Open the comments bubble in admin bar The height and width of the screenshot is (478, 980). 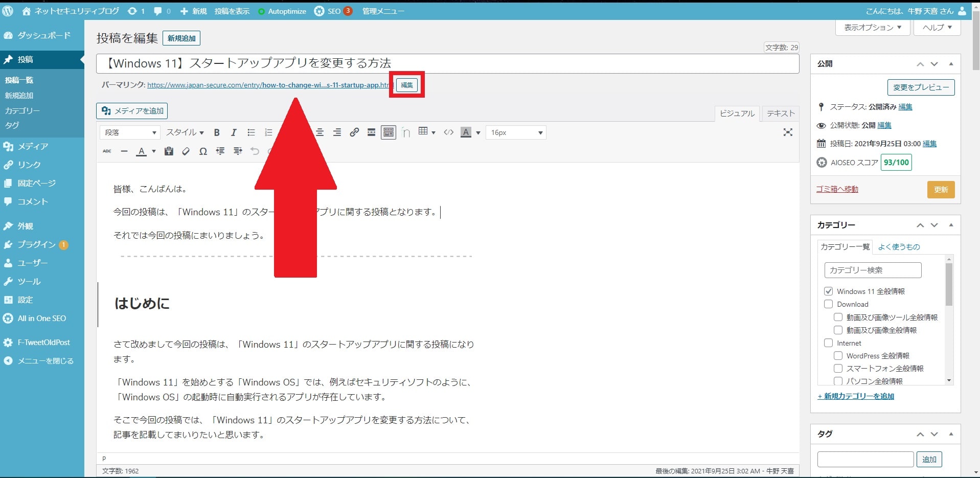162,11
